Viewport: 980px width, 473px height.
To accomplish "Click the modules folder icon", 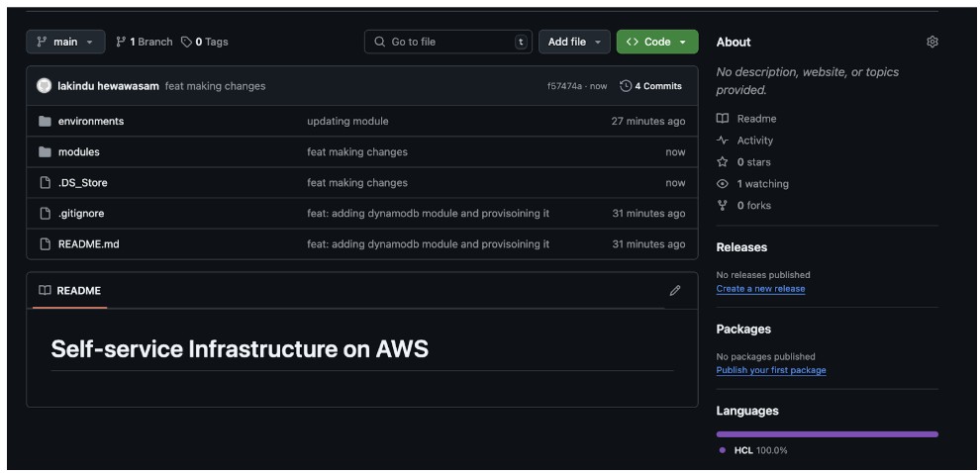I will point(45,151).
